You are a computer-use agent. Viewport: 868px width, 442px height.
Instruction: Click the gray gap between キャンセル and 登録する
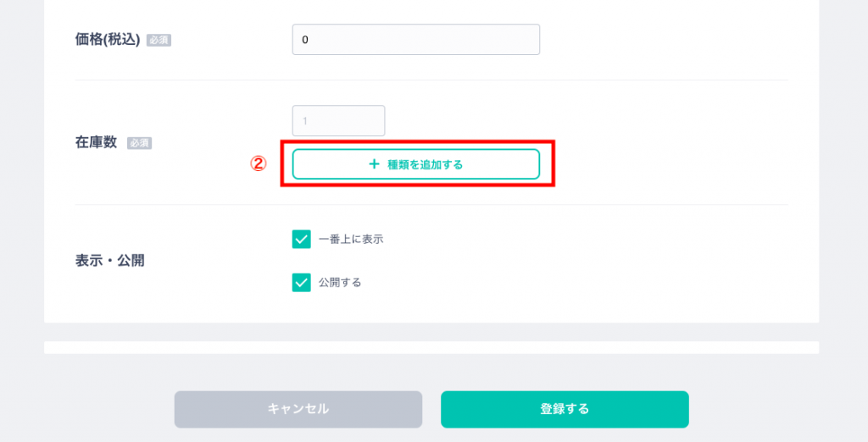pyautogui.click(x=431, y=409)
